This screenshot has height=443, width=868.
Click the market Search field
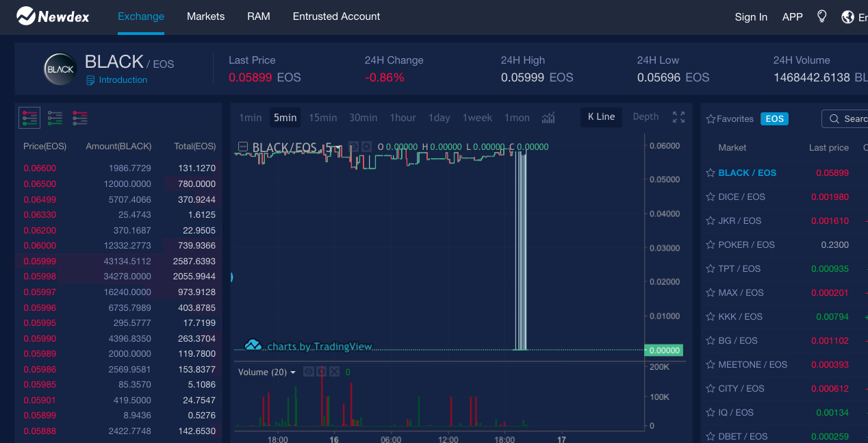pyautogui.click(x=845, y=119)
